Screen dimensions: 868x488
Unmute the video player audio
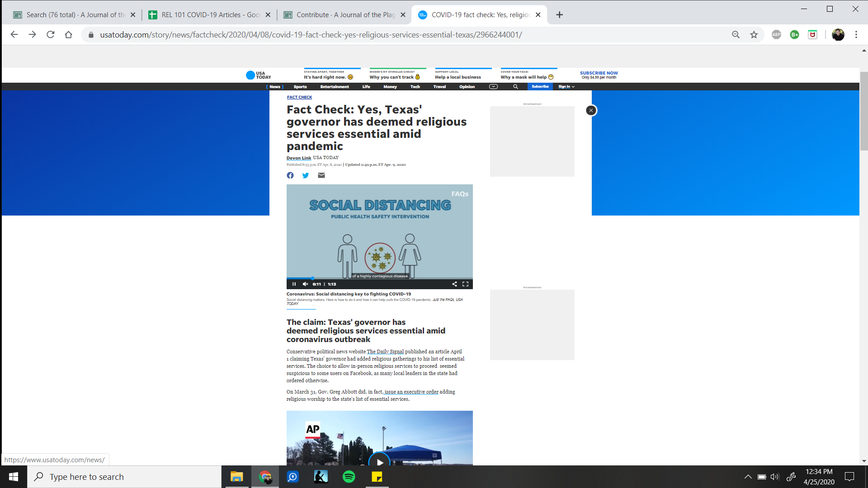point(305,284)
